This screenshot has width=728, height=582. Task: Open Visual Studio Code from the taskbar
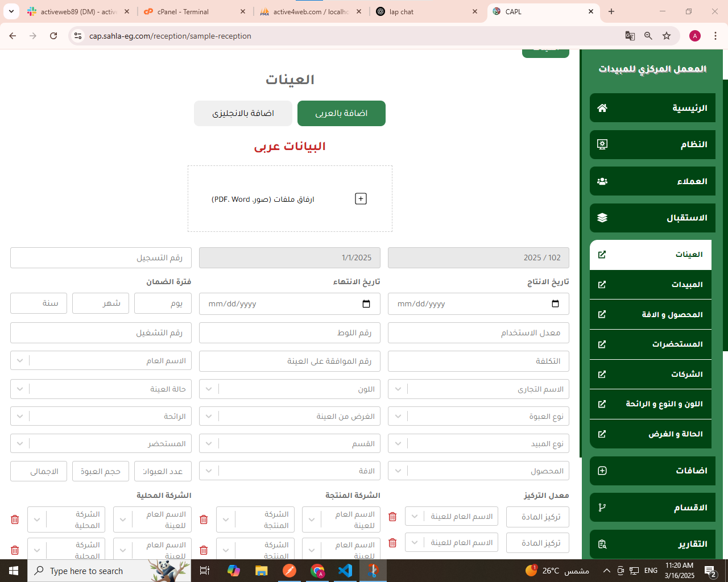point(345,570)
